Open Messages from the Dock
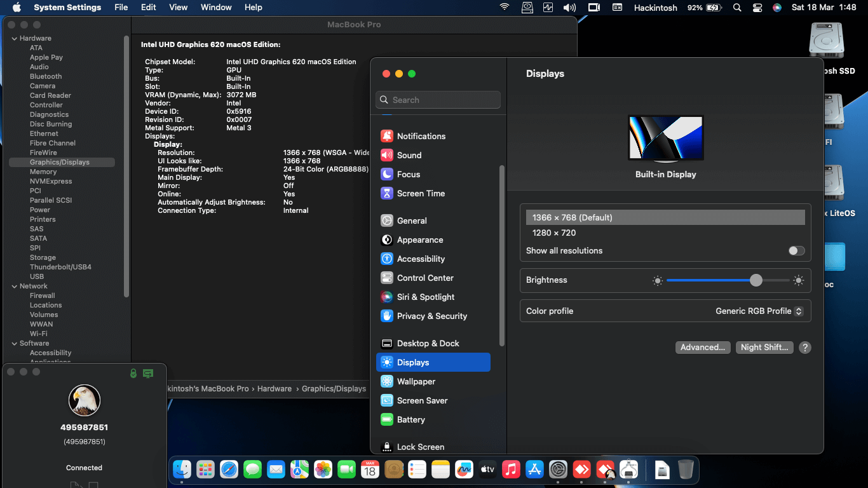The height and width of the screenshot is (488, 868). pyautogui.click(x=252, y=470)
